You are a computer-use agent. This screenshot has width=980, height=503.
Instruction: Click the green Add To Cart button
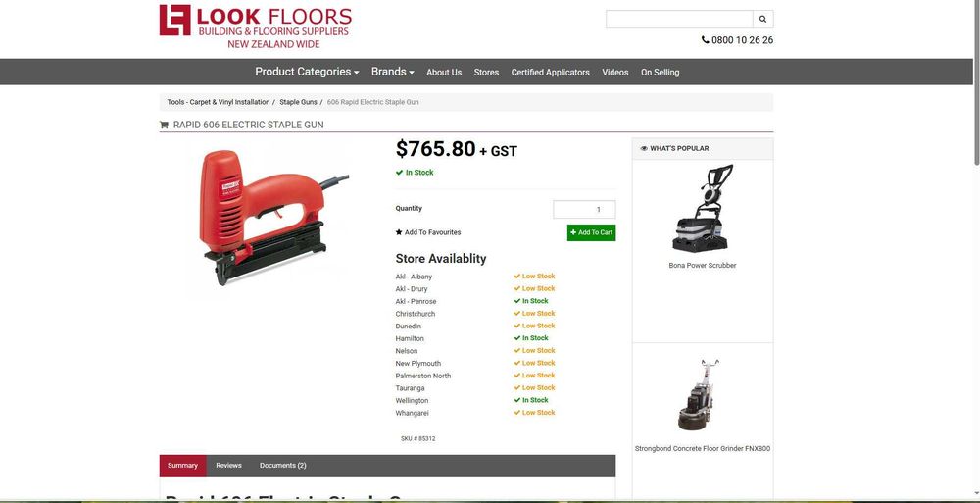(x=591, y=232)
